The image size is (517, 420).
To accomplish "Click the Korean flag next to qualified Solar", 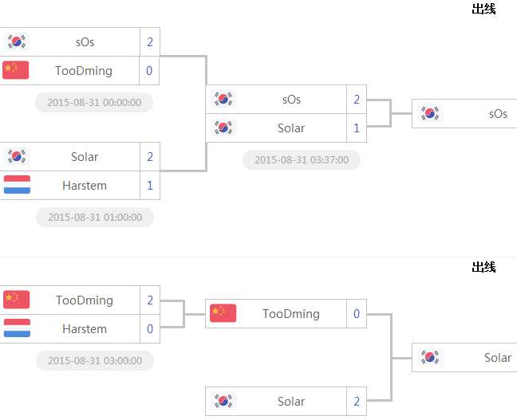I will click(430, 357).
